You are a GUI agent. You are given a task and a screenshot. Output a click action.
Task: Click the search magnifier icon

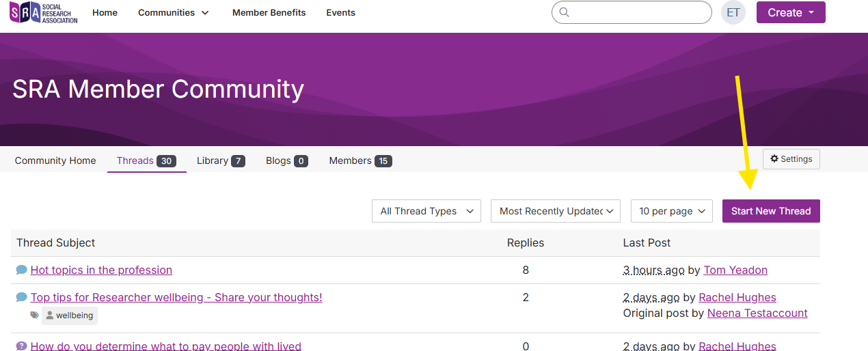(564, 12)
